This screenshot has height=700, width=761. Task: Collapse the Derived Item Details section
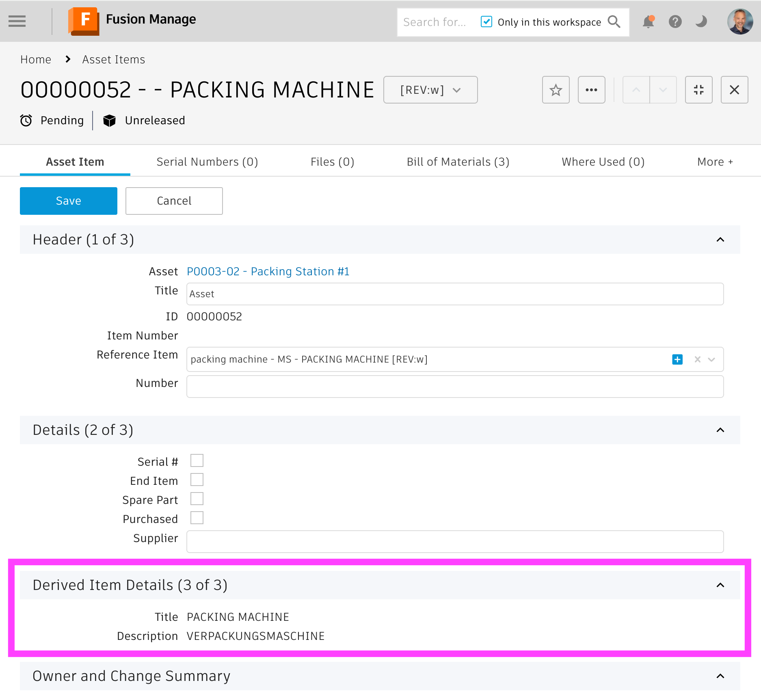tap(720, 585)
